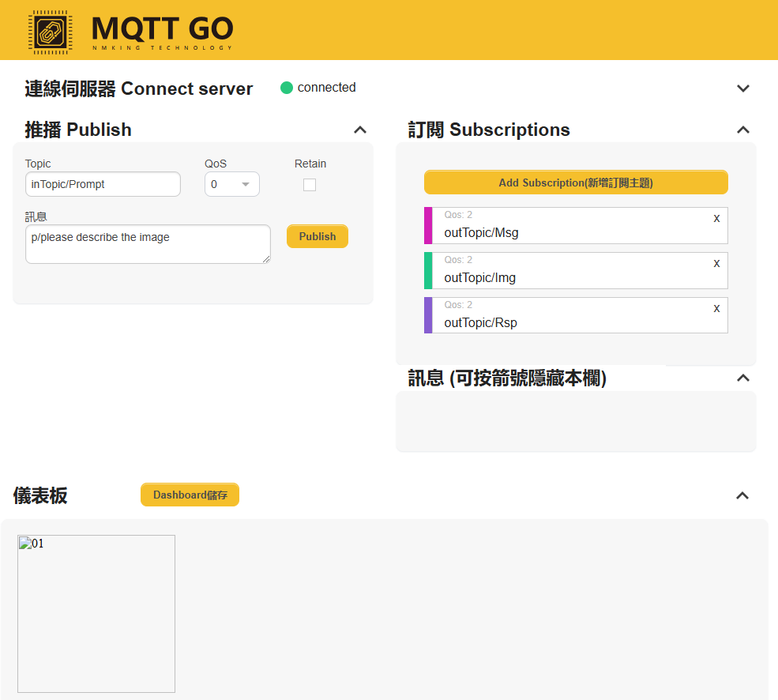The height and width of the screenshot is (700, 778).
Task: Enable the Retain checkbox
Action: coord(310,185)
